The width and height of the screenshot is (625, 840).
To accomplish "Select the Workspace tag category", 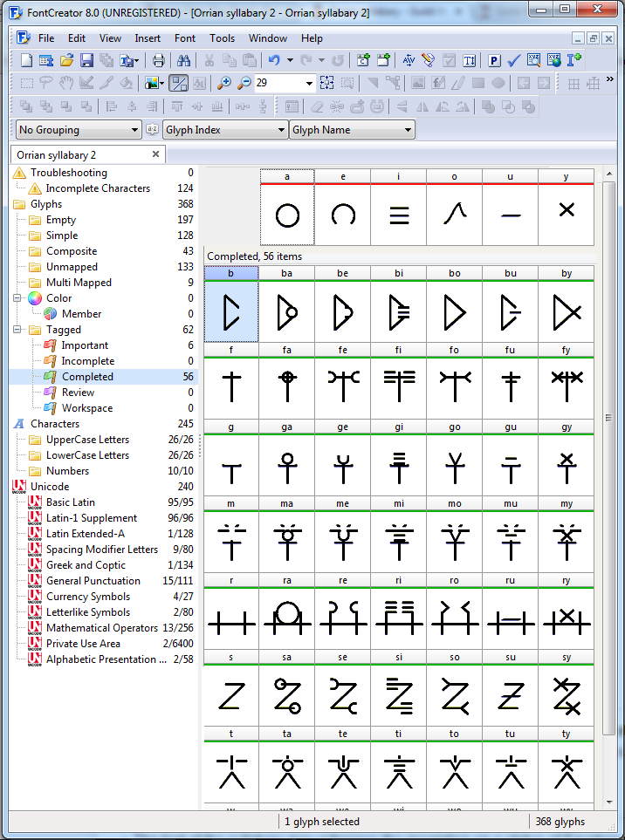I will [87, 407].
